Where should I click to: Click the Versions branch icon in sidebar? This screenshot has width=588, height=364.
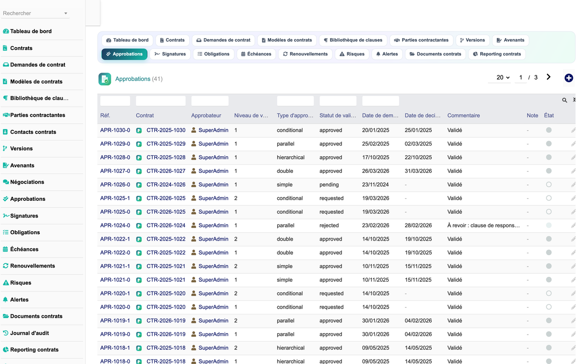tap(5, 148)
